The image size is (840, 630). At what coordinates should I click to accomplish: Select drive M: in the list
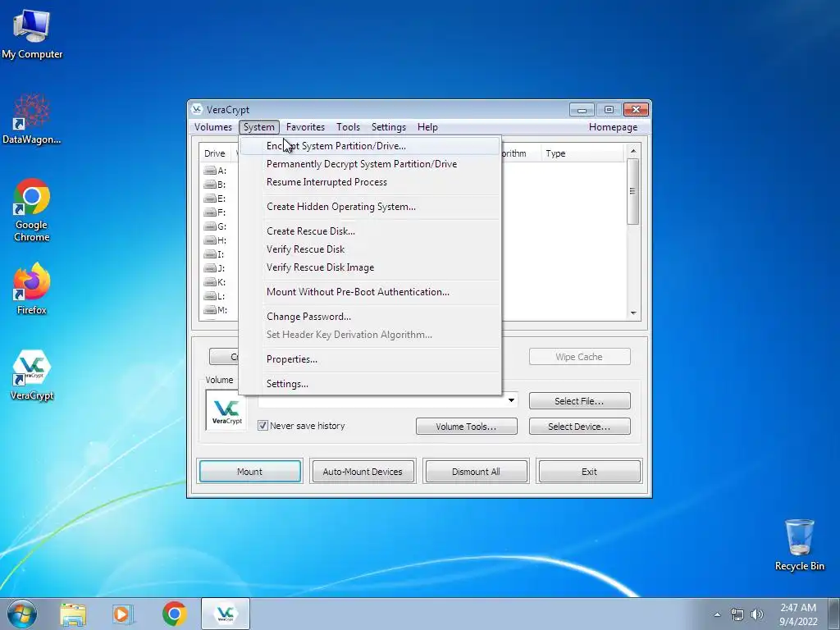click(x=216, y=310)
